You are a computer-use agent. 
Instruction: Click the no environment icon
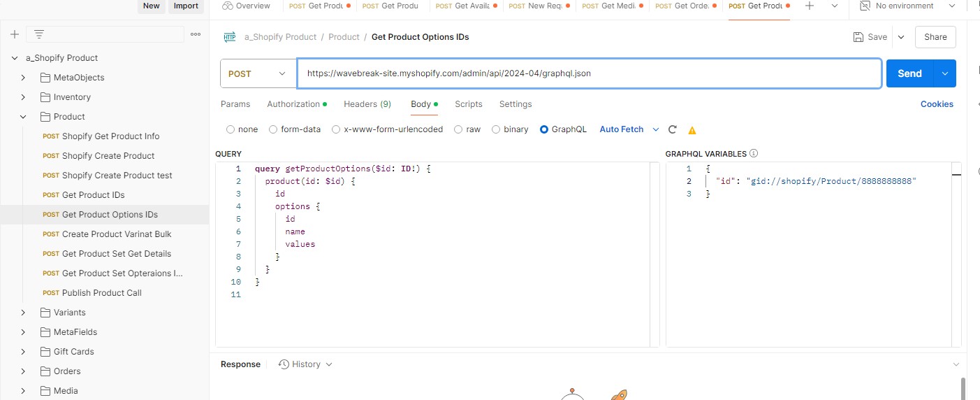(865, 6)
